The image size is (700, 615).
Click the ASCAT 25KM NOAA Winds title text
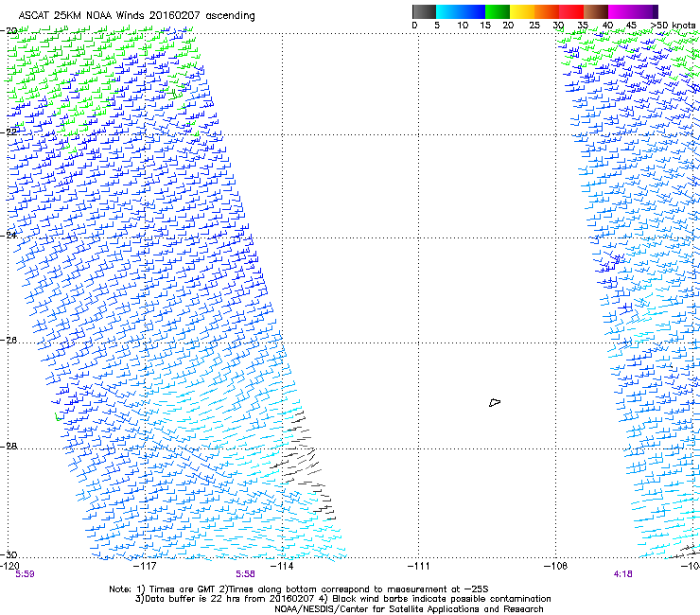coord(136,16)
